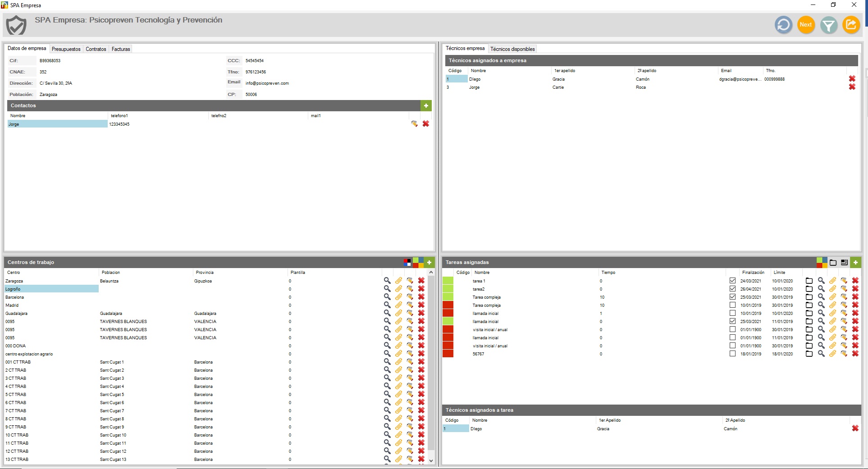The height and width of the screenshot is (469, 868).
Task: Toggle checkbox for llamada inicial finalized 25/03/2021
Action: click(732, 321)
